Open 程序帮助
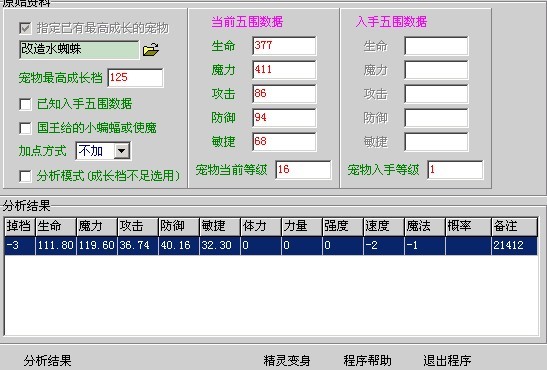Viewport: 547px width, 370px height. [367, 361]
